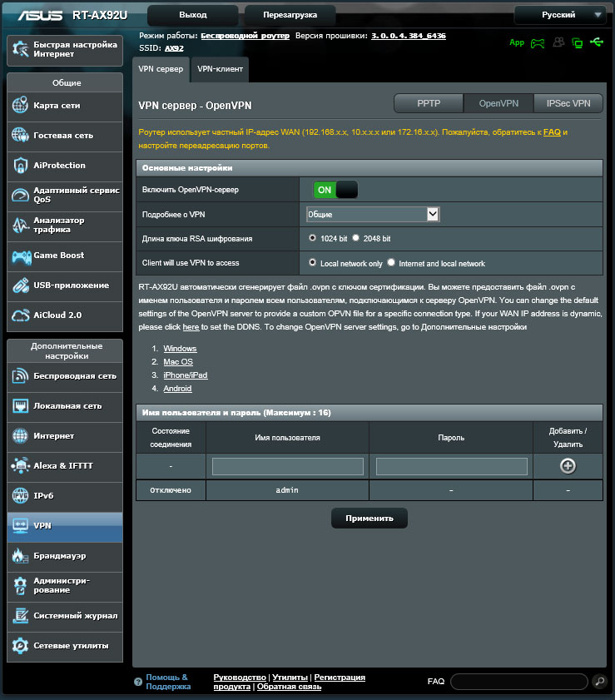Open the Русский language dropdown
The width and height of the screenshot is (615, 700).
coord(560,15)
